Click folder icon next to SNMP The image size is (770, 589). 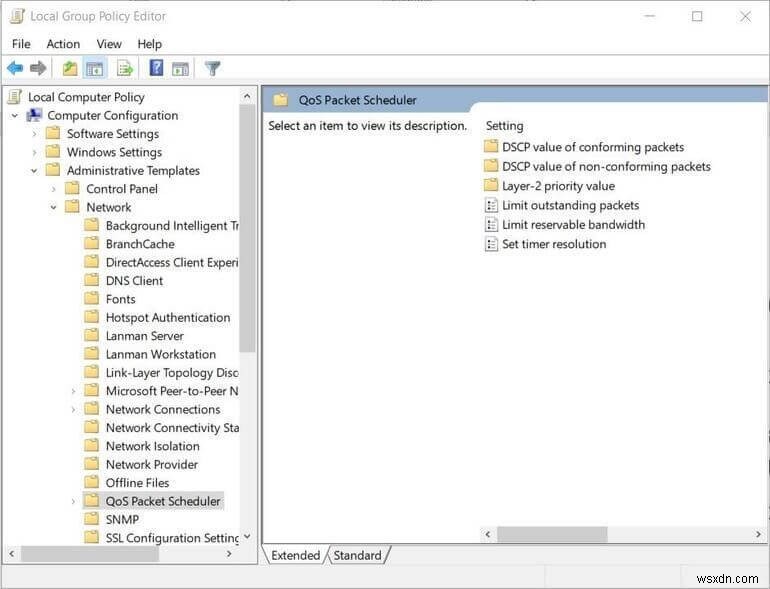click(x=91, y=519)
